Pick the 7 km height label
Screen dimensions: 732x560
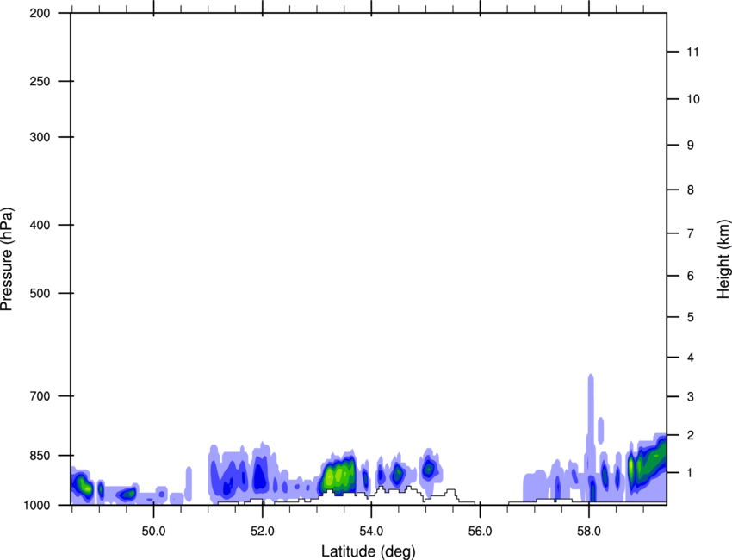(691, 233)
